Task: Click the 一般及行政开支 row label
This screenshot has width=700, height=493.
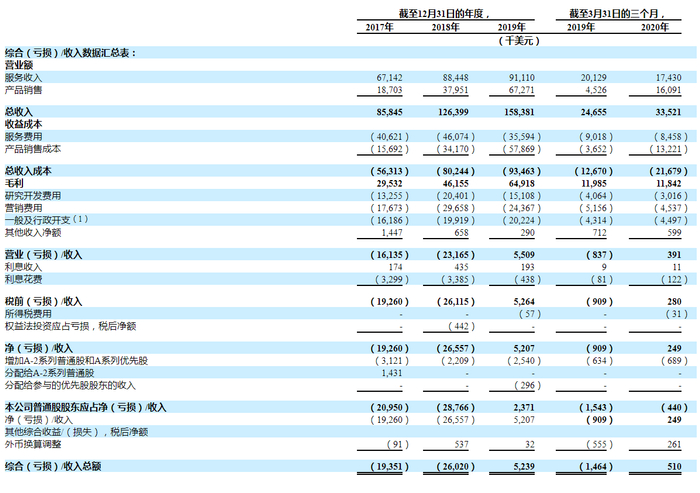Action: coord(37,220)
